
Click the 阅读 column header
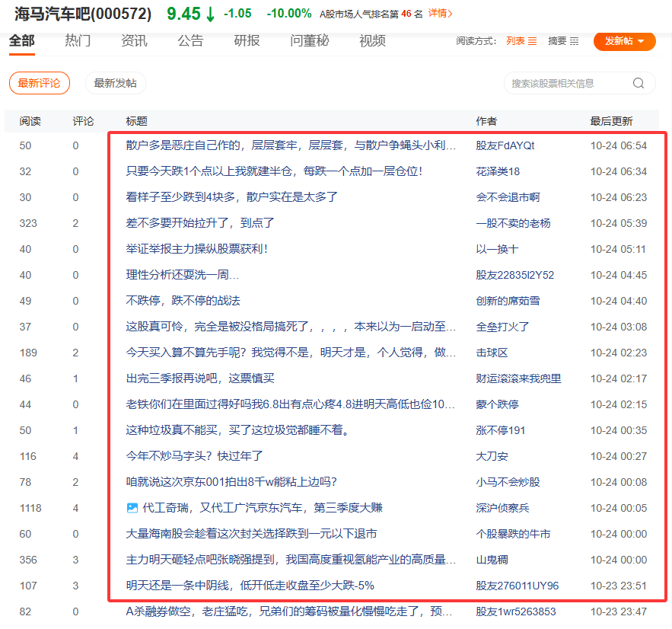pyautogui.click(x=30, y=121)
